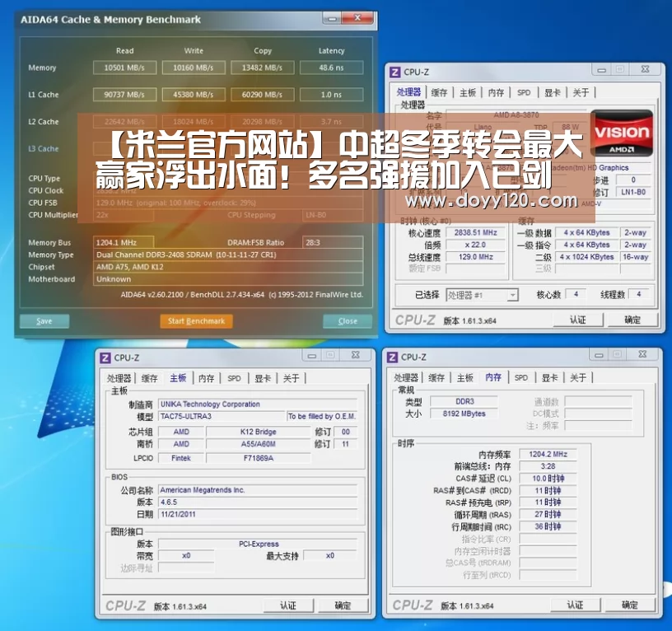Viewport: 672px width, 631px height.
Task: Click 确定 button in memory CPU-Z window
Action: pos(630,605)
